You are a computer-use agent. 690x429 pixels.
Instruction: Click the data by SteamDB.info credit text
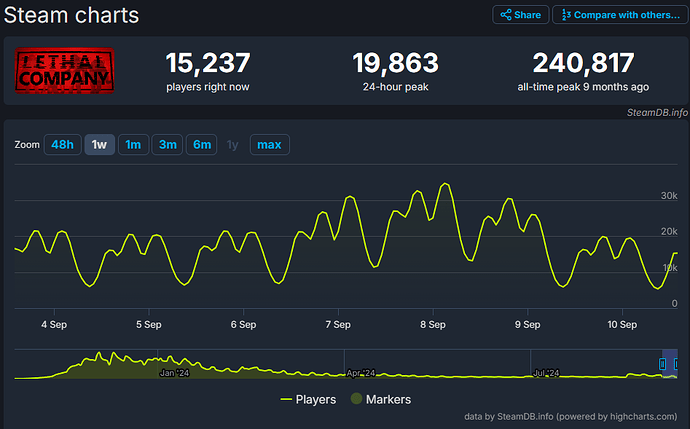[571, 417]
